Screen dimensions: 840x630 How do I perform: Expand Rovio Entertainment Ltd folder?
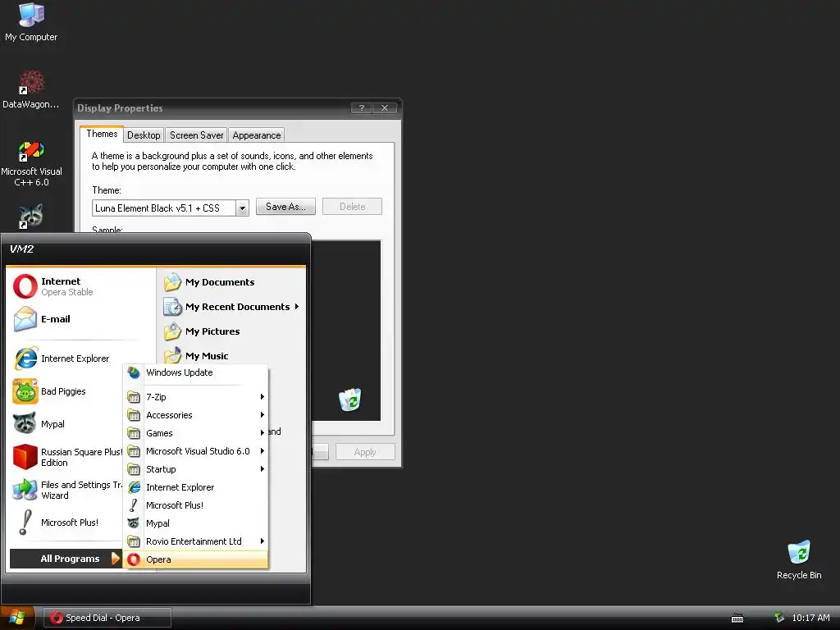[195, 541]
